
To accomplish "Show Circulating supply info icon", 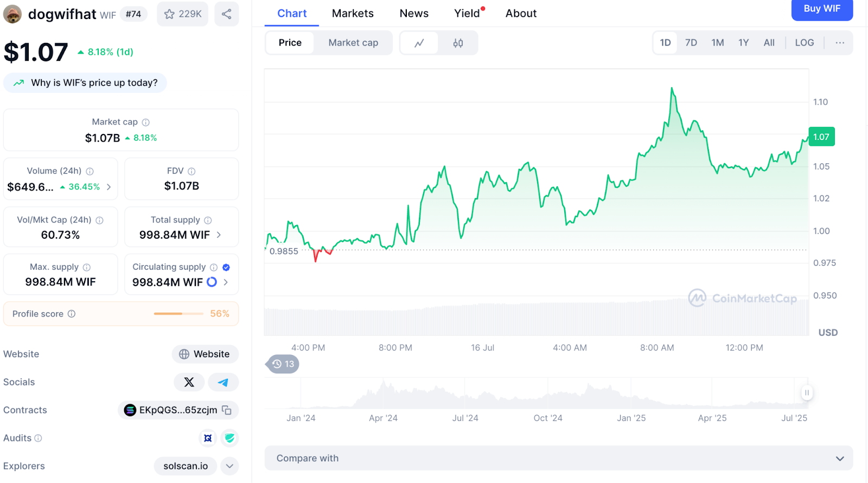I will (214, 268).
